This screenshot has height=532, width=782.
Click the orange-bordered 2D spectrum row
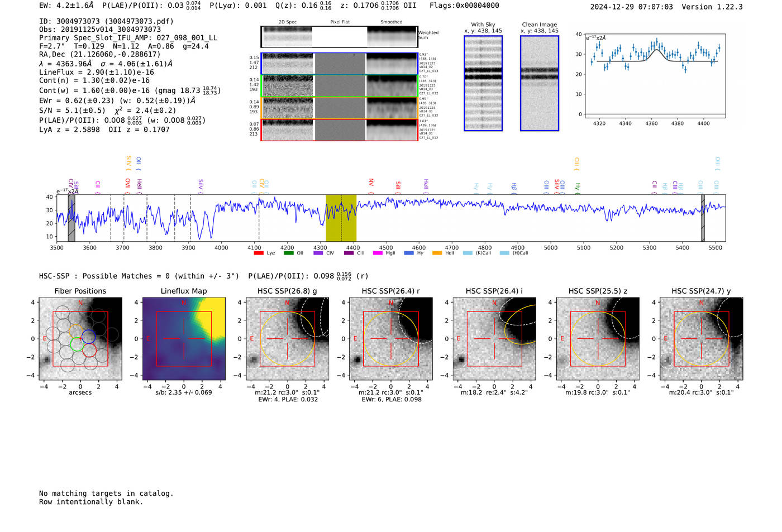coord(339,108)
